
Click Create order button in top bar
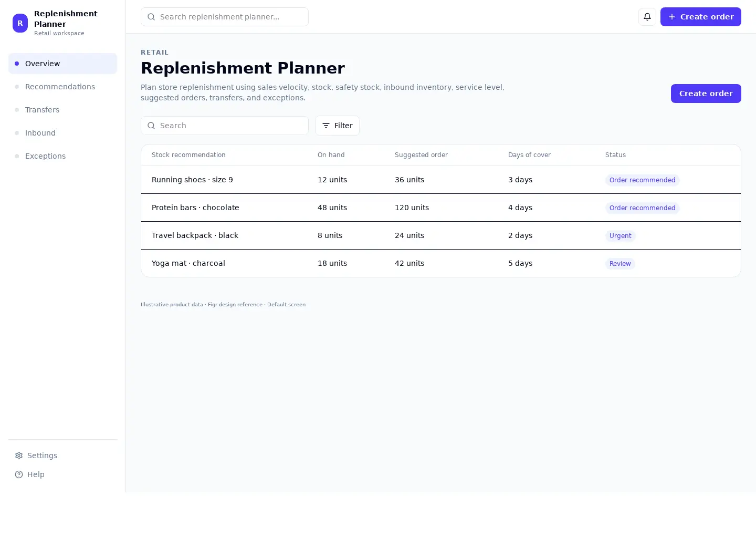pyautogui.click(x=701, y=17)
